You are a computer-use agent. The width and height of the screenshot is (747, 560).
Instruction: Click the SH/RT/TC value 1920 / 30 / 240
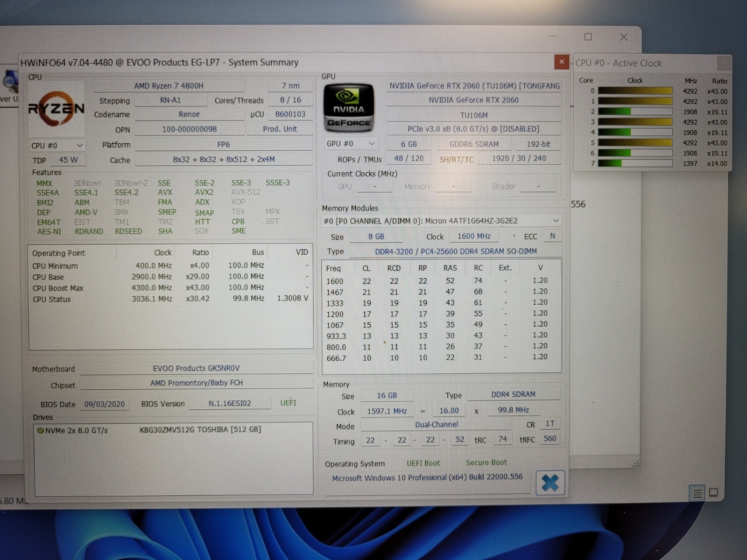click(x=519, y=158)
